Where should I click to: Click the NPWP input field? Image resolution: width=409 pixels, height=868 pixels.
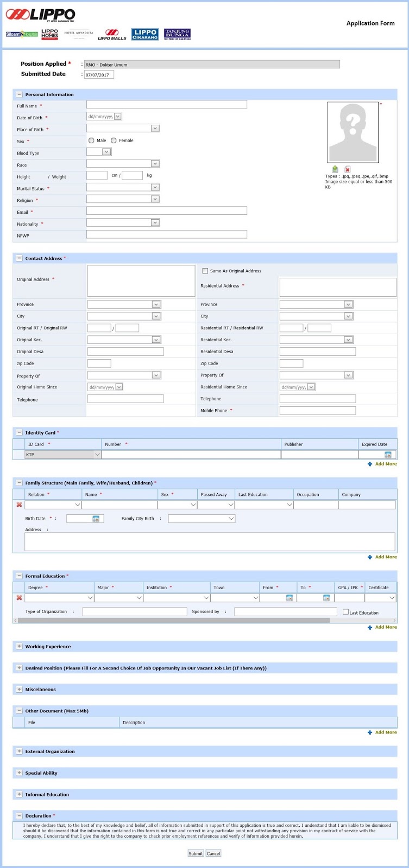tap(167, 234)
